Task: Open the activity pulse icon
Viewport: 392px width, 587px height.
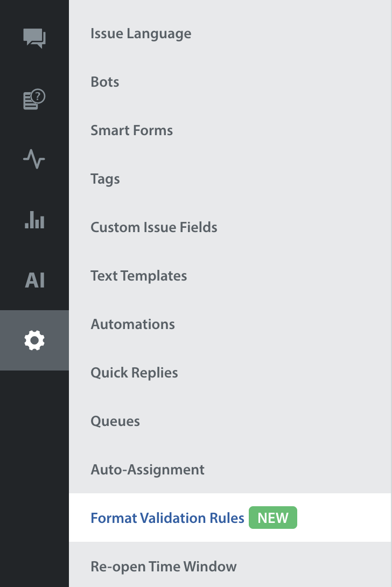Action: point(34,159)
